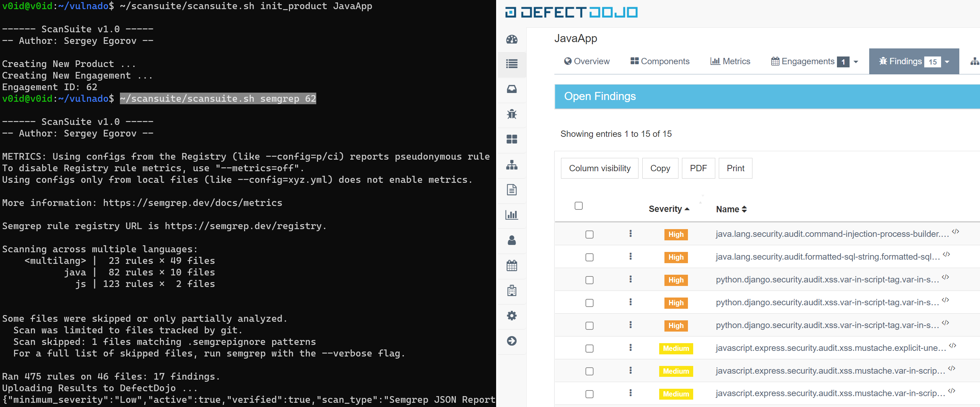Open the bar chart metrics sidebar icon
The image size is (980, 407).
(512, 215)
